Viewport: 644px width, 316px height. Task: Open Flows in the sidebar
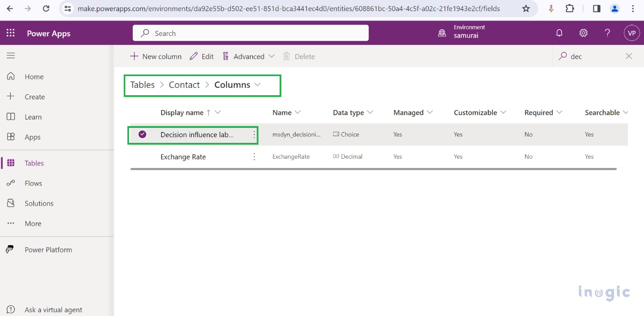(33, 183)
